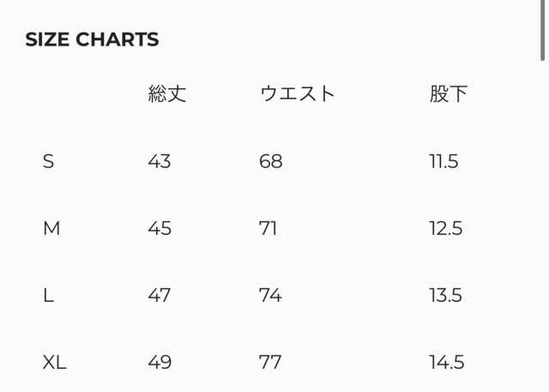The height and width of the screenshot is (392, 549).
Task: Click the 総丈 value 47 for size L
Action: point(160,295)
